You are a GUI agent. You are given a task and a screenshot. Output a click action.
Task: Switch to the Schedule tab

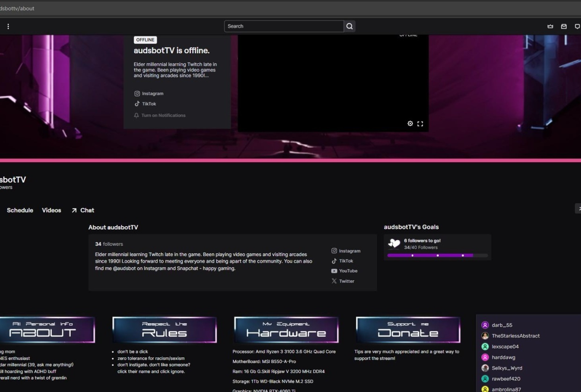click(x=20, y=210)
